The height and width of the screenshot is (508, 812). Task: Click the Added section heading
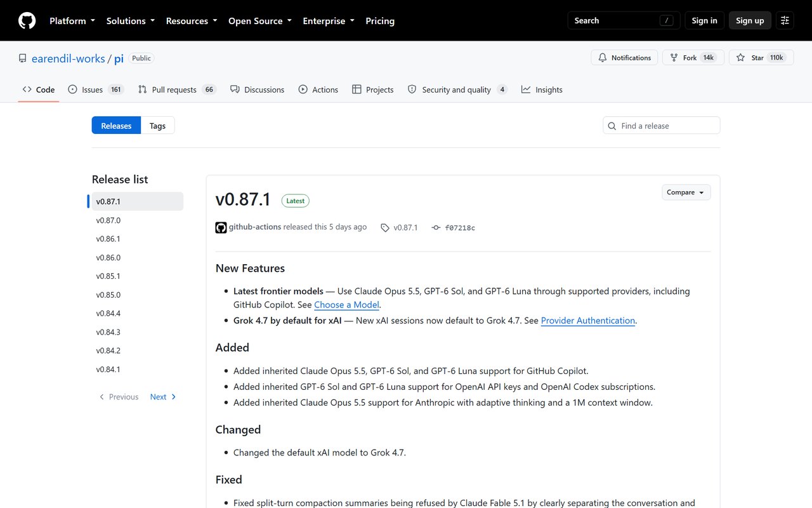point(232,347)
